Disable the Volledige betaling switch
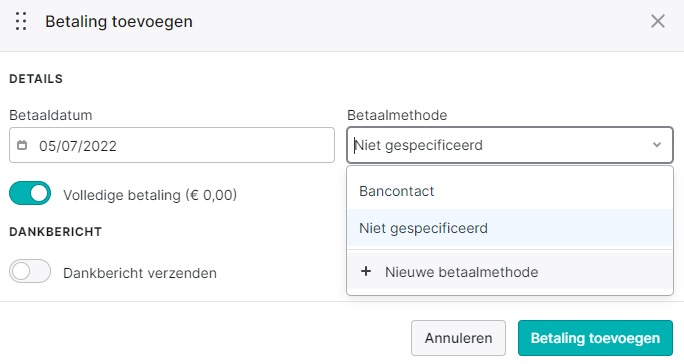This screenshot has height=364, width=684. pos(30,193)
